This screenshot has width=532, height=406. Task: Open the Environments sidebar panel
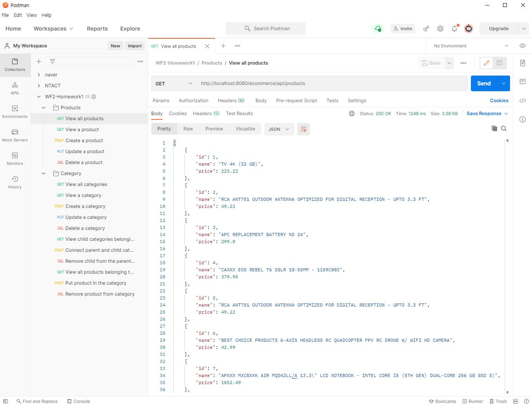pos(15,112)
